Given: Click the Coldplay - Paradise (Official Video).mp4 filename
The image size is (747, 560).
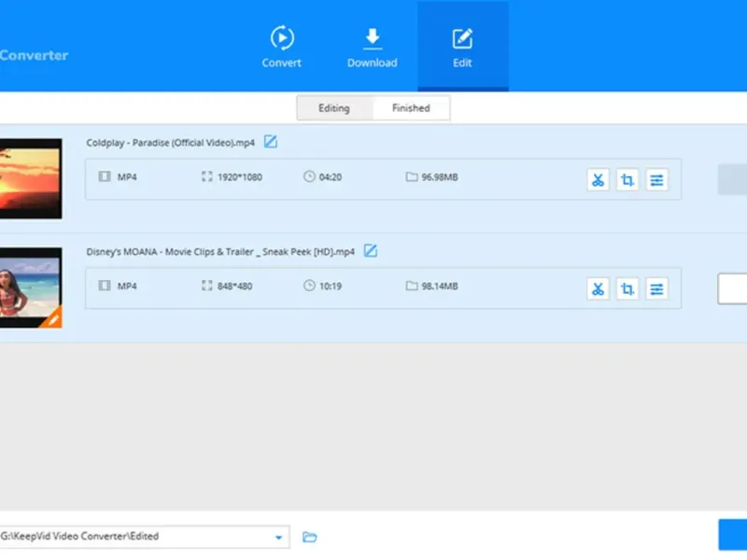Looking at the screenshot, I should [x=171, y=143].
